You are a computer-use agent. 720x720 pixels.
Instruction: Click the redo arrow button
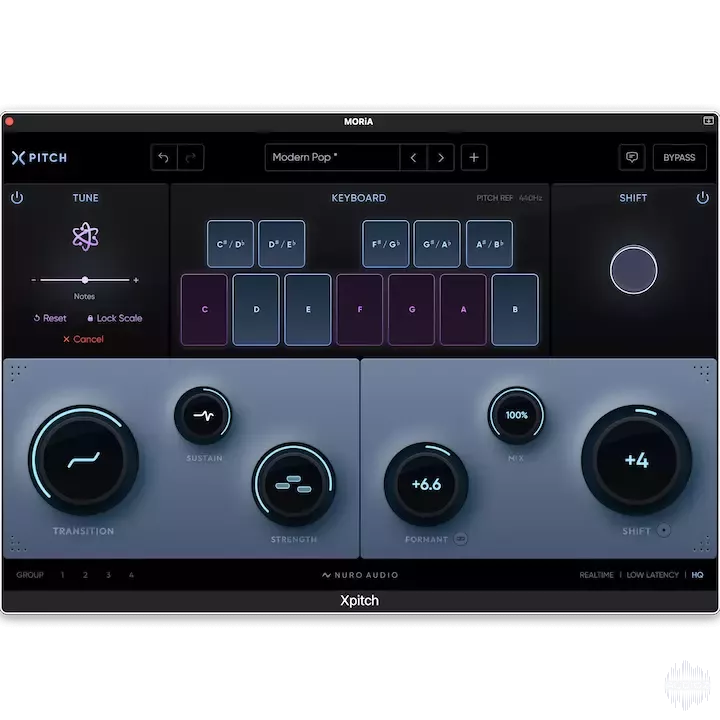point(191,158)
